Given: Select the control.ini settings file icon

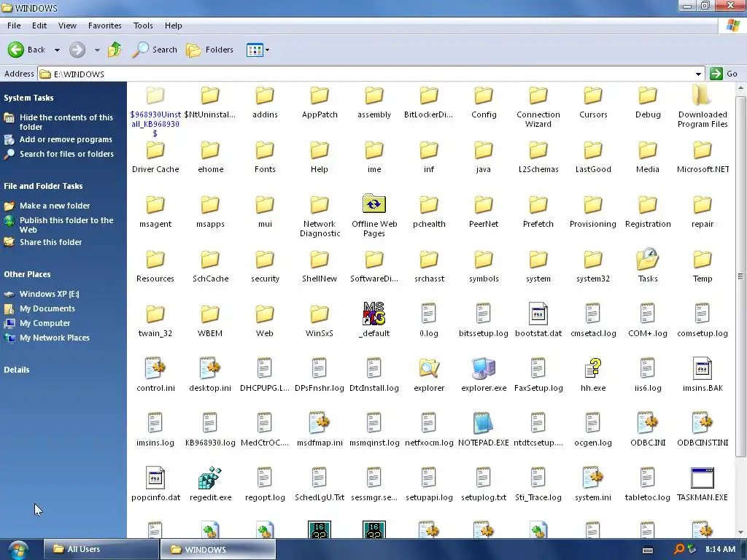Looking at the screenshot, I should [x=155, y=368].
